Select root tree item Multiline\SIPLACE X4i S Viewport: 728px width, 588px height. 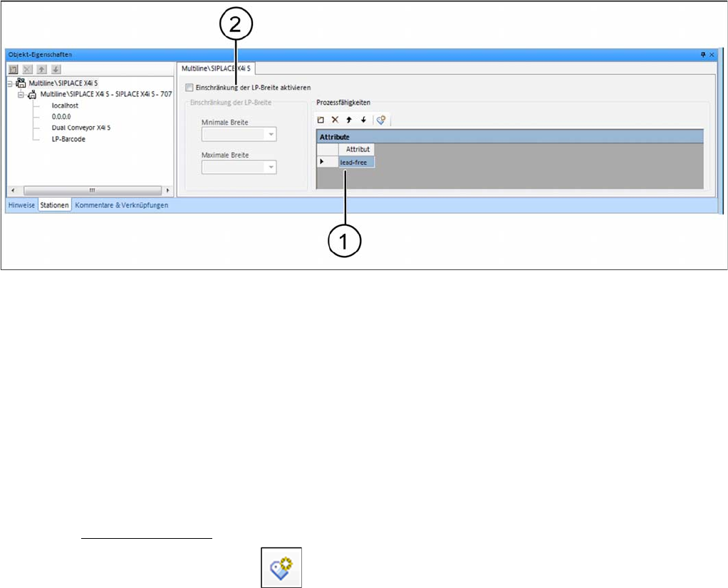63,83
